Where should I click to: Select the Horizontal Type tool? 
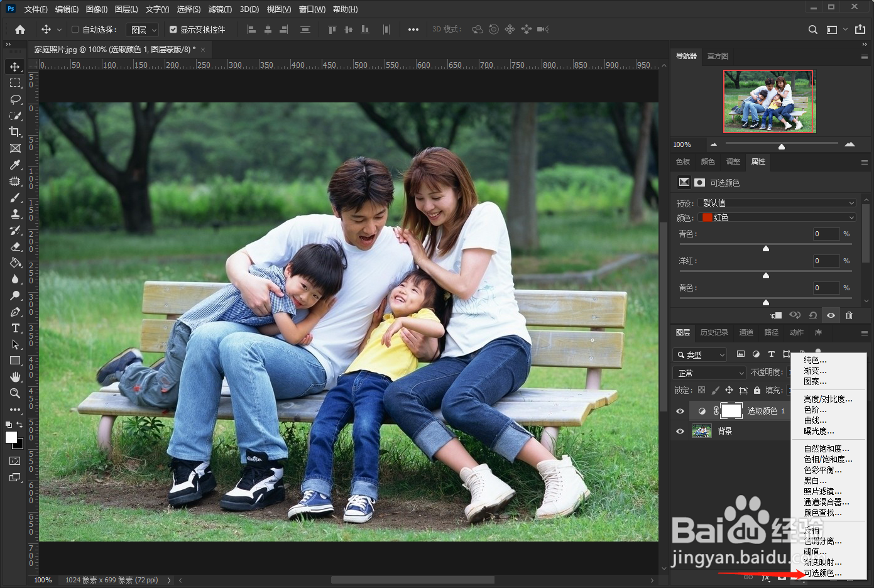[x=15, y=328]
